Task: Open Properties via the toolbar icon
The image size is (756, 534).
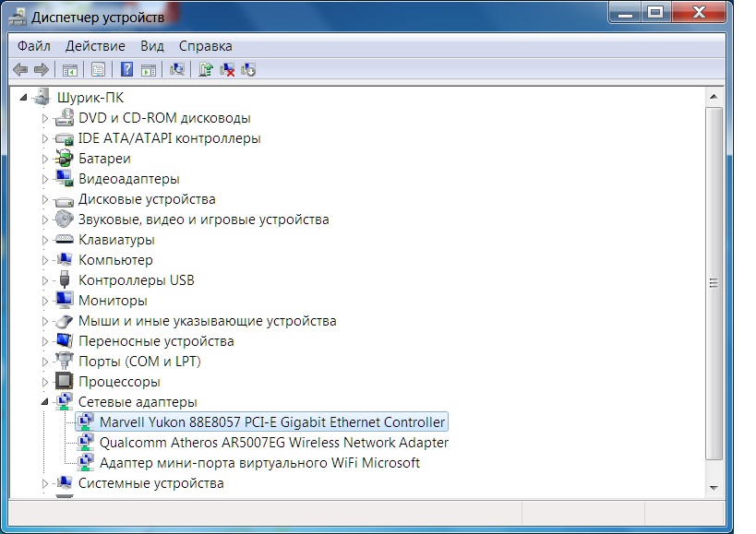Action: tap(99, 70)
